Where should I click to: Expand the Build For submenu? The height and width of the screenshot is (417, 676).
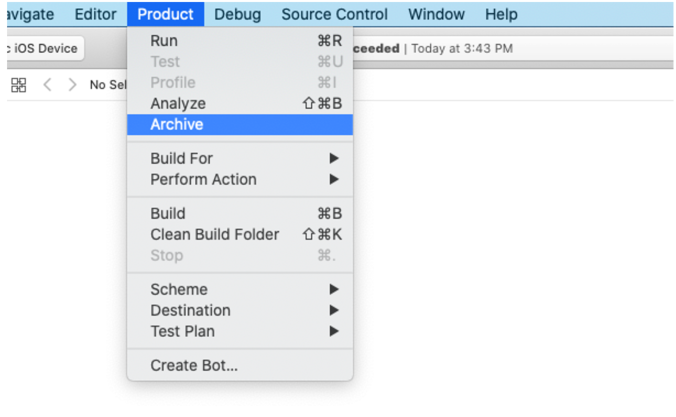pyautogui.click(x=182, y=158)
